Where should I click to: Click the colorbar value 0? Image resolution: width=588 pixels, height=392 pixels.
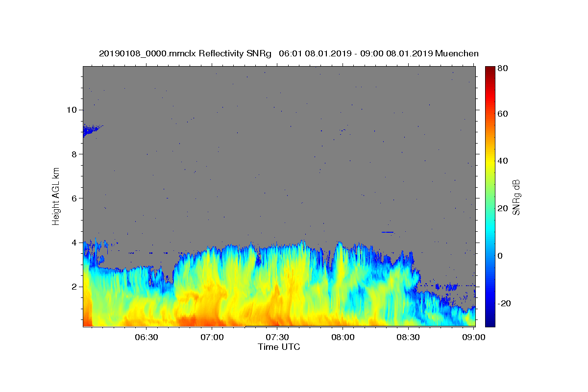501,256
